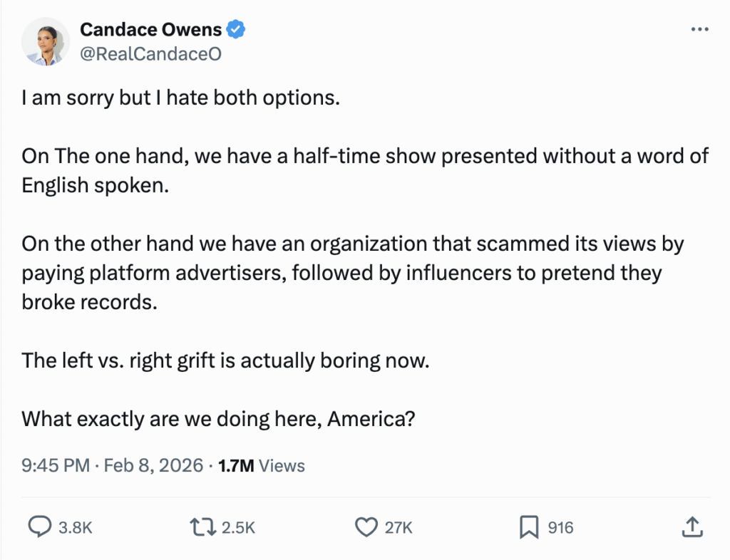Click the repost arrows icon
The image size is (730, 560).
203,527
